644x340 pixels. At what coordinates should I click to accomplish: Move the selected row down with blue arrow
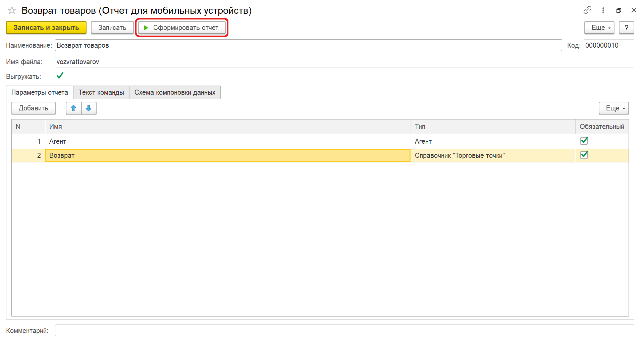(x=89, y=108)
